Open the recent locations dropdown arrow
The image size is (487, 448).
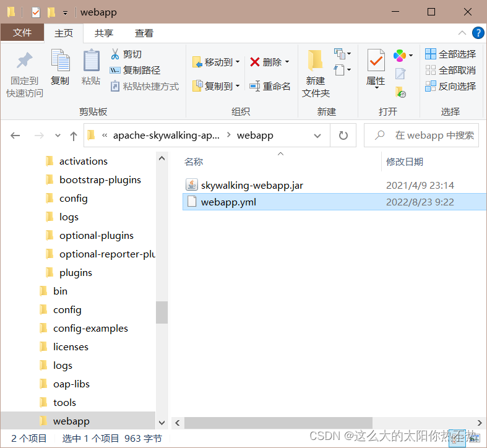pos(58,136)
